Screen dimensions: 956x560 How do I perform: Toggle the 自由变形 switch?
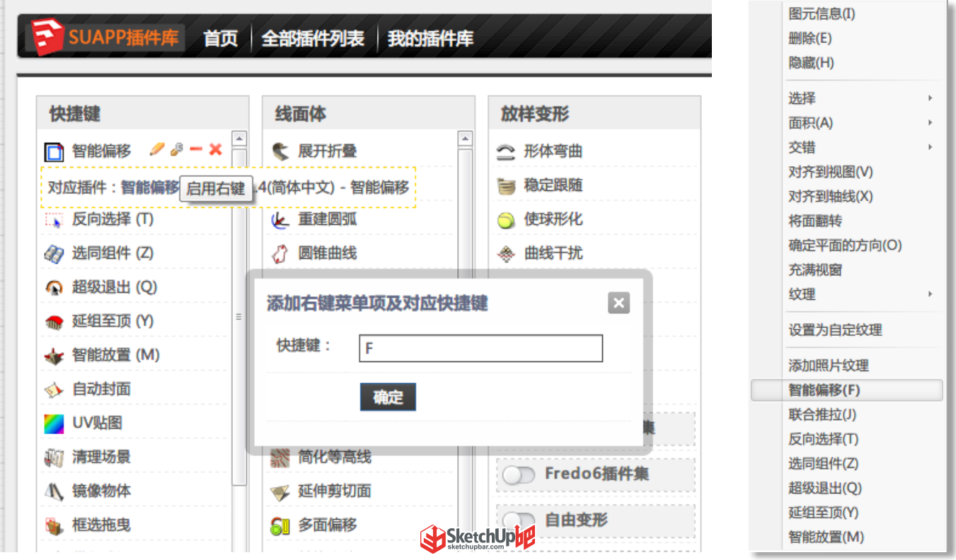pyautogui.click(x=519, y=521)
